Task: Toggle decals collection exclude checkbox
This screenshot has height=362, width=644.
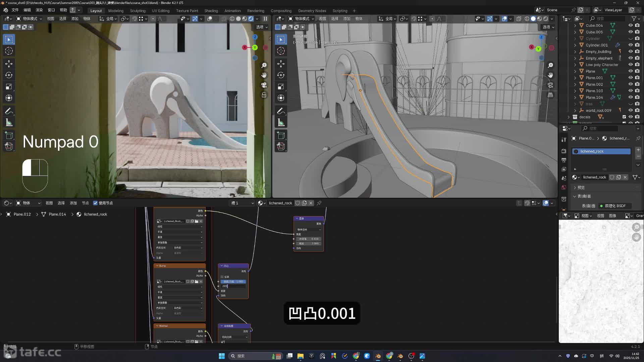Action: (624, 117)
